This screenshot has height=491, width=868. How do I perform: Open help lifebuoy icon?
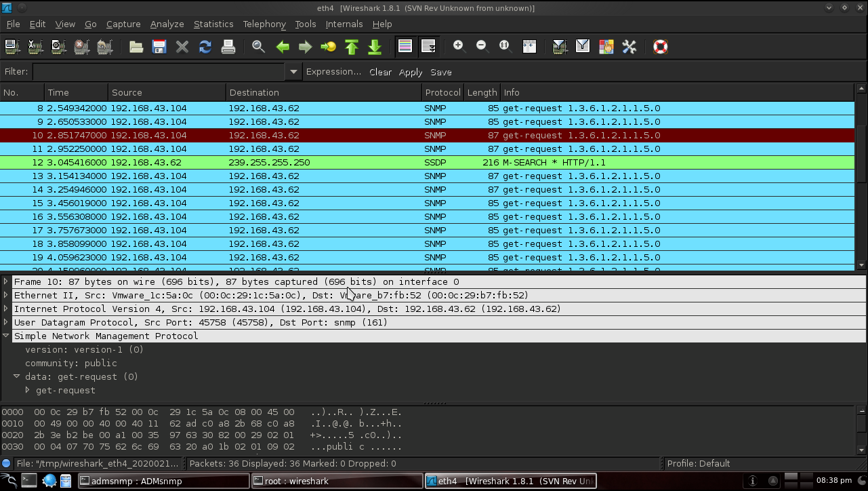(x=661, y=47)
